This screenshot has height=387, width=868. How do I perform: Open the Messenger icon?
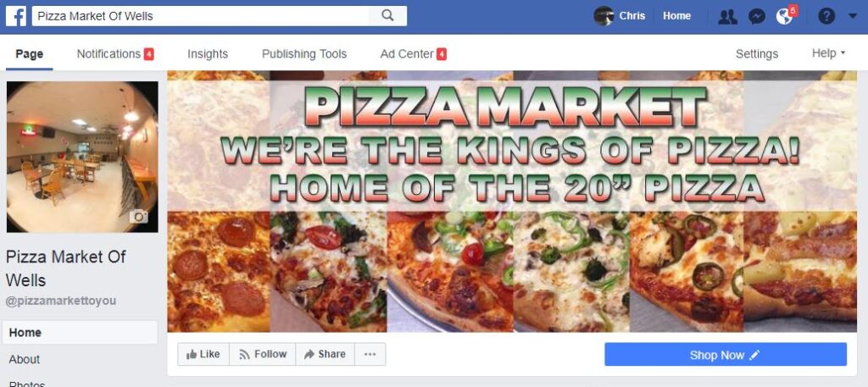click(x=756, y=17)
